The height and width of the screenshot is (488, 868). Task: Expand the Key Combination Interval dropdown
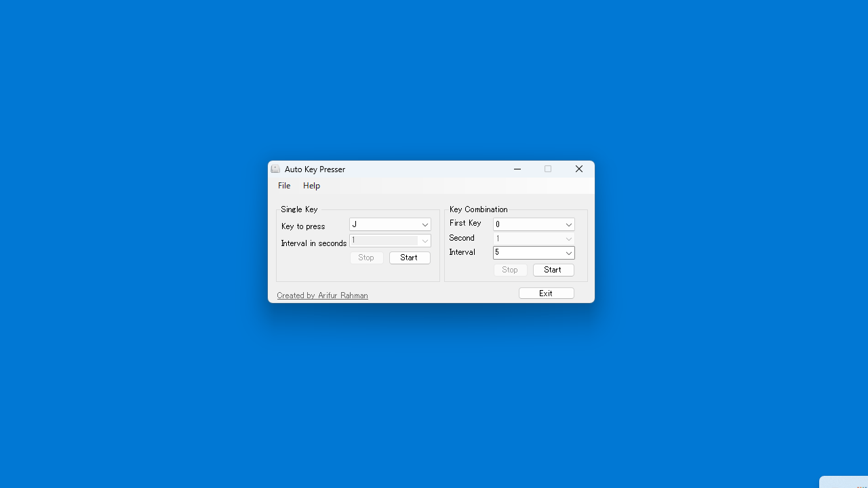(x=569, y=253)
